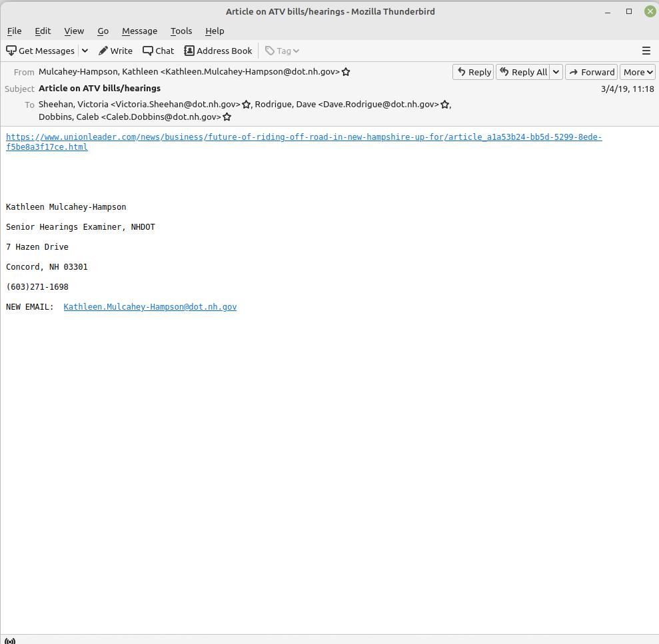Toggle the star next to Victoria Sheehan
Viewport: 659px width, 644px height.
(247, 105)
